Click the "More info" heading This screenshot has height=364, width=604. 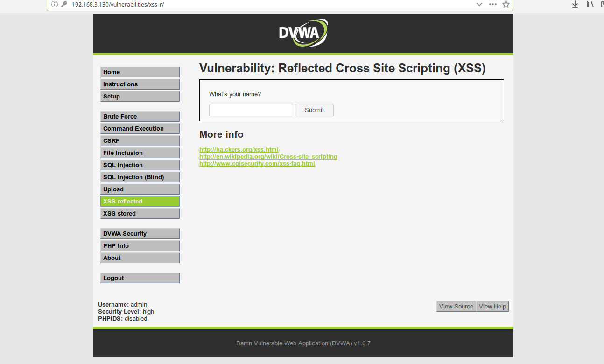221,134
